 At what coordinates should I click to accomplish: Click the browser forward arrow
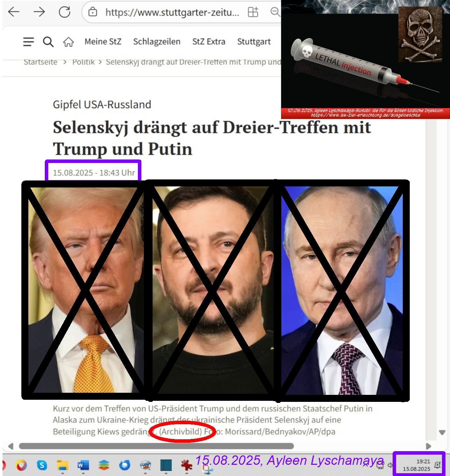(x=39, y=12)
